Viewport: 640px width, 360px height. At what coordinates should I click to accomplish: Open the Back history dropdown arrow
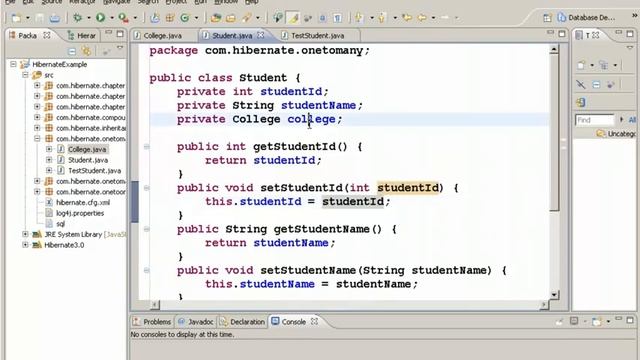[433, 18]
